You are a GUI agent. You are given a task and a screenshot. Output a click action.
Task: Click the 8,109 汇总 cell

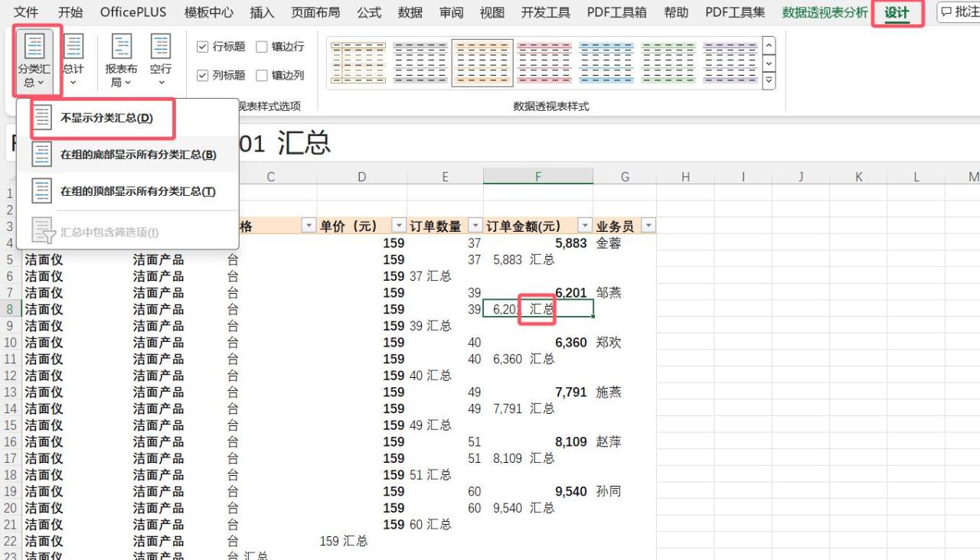click(538, 458)
